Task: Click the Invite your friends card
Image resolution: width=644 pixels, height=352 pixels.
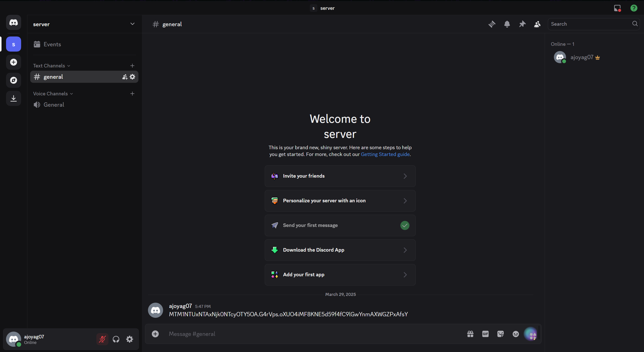Action: 340,176
